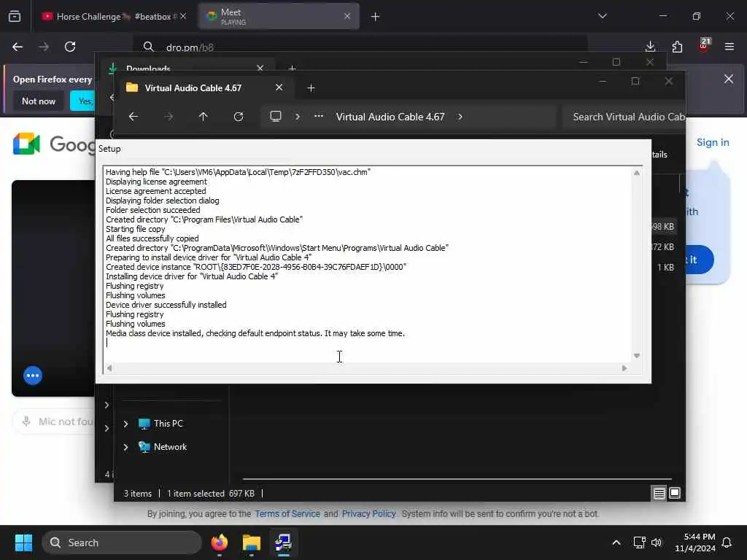The image size is (747, 560).
Task: Click Search Virtual Audio Cable field
Action: point(623,117)
